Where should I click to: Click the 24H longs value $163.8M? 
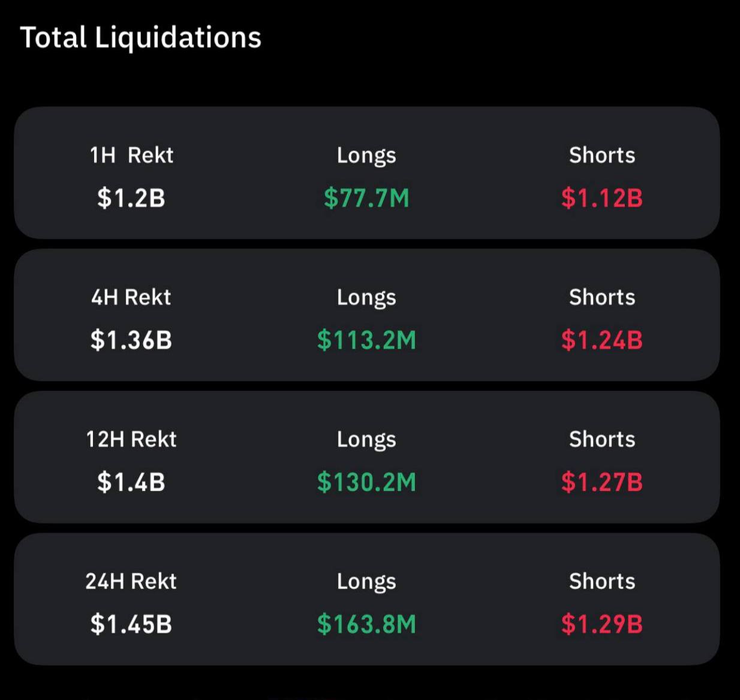pos(366,624)
